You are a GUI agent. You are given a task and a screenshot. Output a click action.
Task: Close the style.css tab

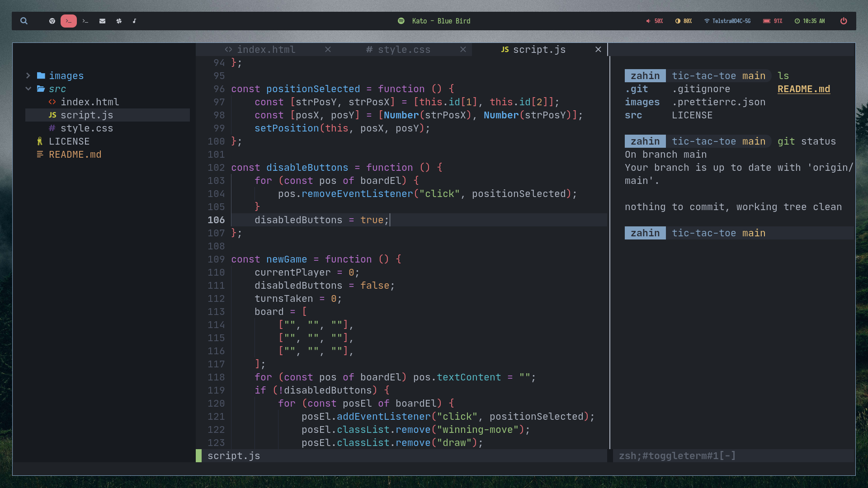point(463,50)
